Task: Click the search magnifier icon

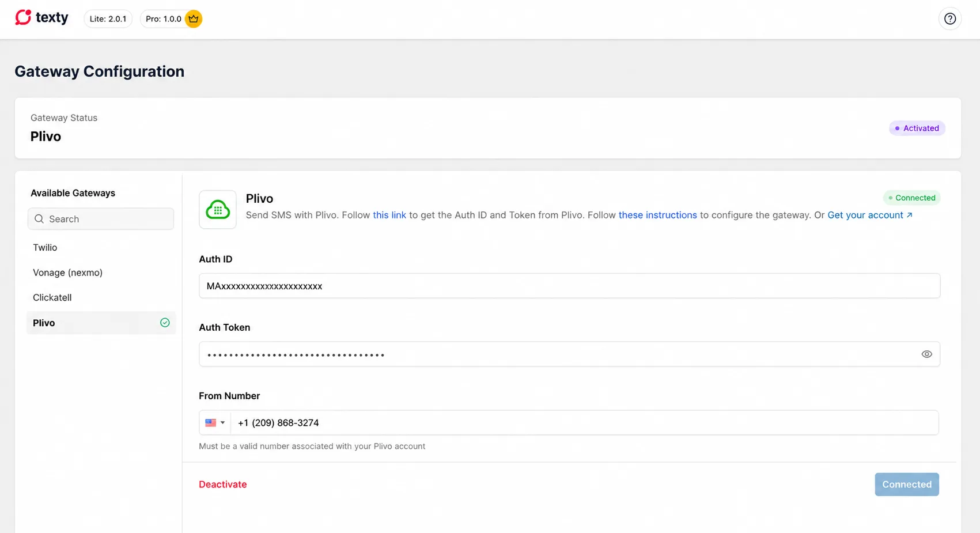Action: (x=39, y=219)
